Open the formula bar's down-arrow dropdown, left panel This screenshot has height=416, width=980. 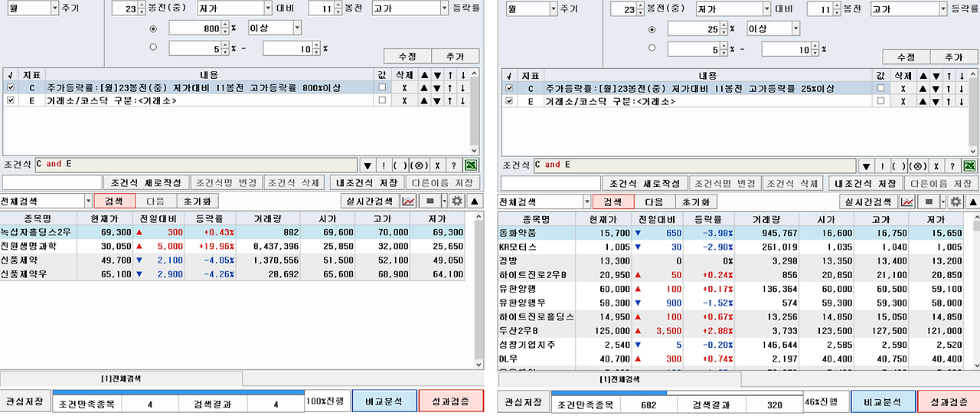[367, 165]
